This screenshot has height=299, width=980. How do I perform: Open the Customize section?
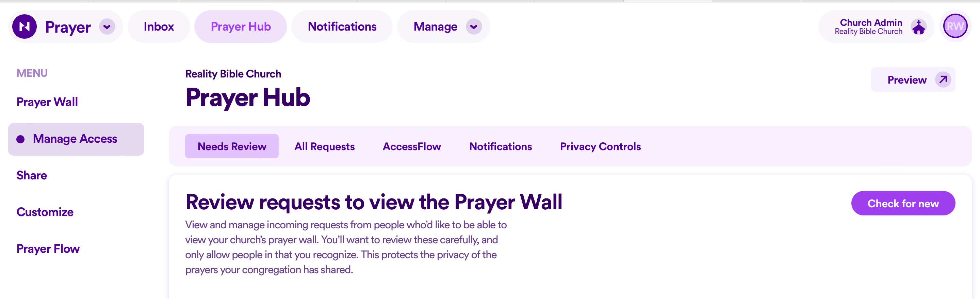pos(45,212)
